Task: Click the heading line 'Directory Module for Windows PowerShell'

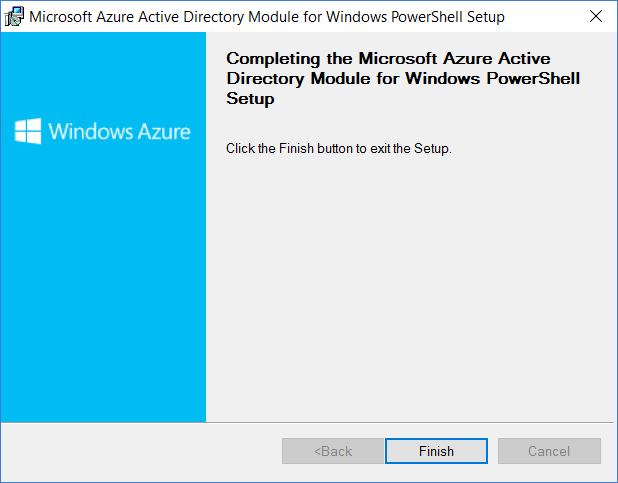Action: click(403, 78)
